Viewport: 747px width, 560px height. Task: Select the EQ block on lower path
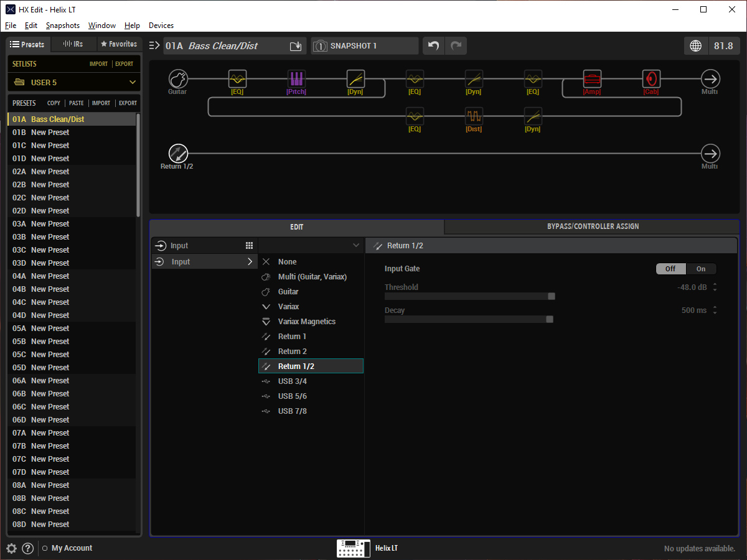tap(415, 116)
